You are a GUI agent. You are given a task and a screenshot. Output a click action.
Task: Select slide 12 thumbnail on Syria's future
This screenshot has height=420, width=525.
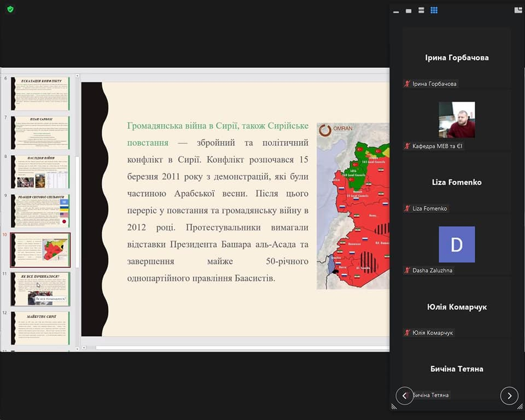coord(41,328)
